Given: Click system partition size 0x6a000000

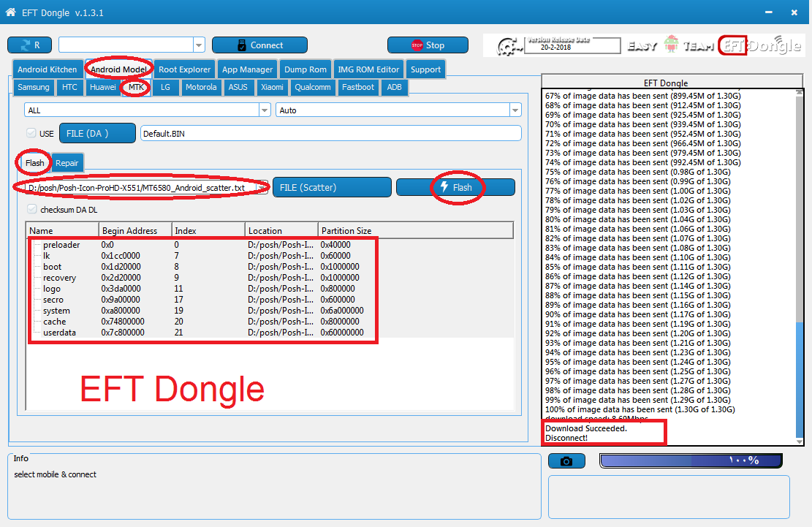Looking at the screenshot, I should click(x=342, y=311).
